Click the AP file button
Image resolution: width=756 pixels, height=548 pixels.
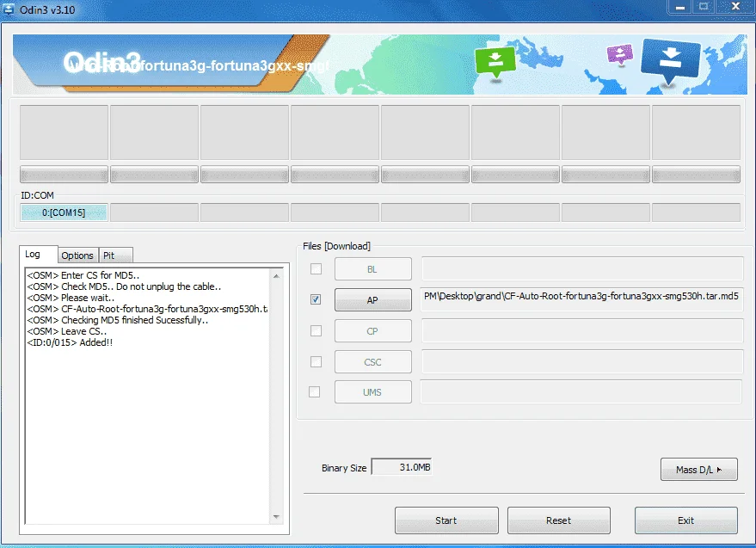point(372,300)
